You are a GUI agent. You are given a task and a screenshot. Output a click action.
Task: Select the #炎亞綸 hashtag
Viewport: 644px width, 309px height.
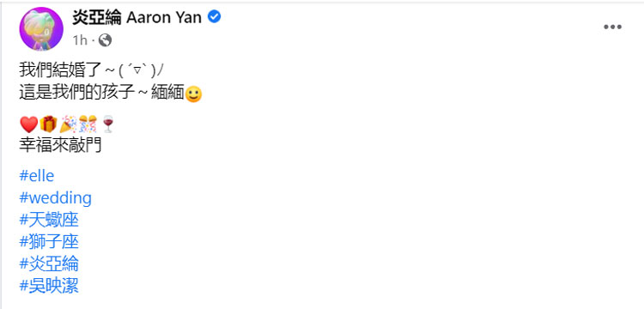[49, 264]
